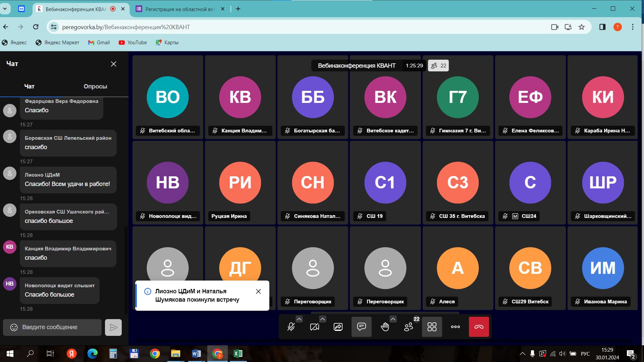Toggle the chat panel button

[361, 327]
